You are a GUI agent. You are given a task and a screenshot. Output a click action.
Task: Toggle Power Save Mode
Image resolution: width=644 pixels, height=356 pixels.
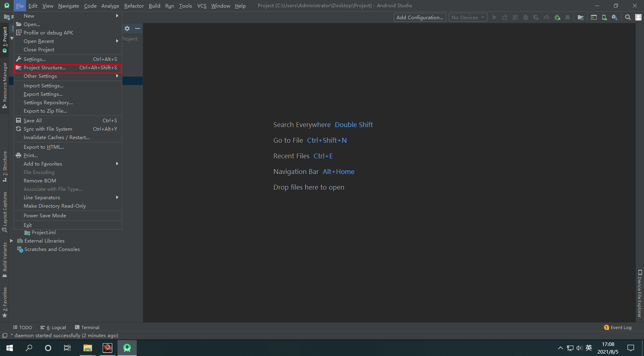[68, 216]
